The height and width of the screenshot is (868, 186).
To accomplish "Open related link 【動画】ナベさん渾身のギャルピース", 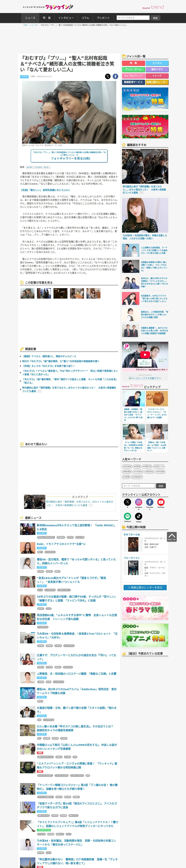I will pyautogui.click(x=49, y=356).
